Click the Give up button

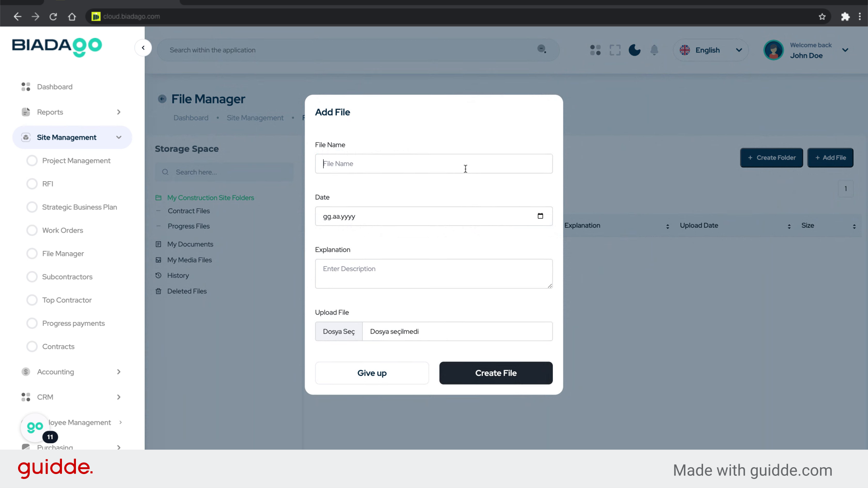(372, 373)
